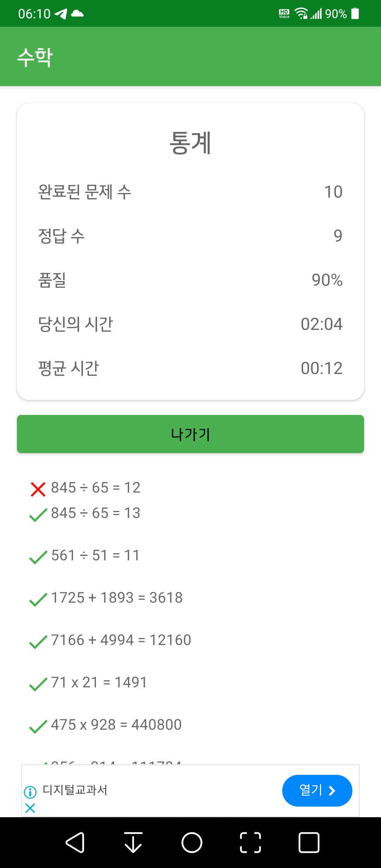The width and height of the screenshot is (381, 868).
Task: Tap the red X mark beside 845 ÷ 65 = 12
Action: (x=38, y=489)
